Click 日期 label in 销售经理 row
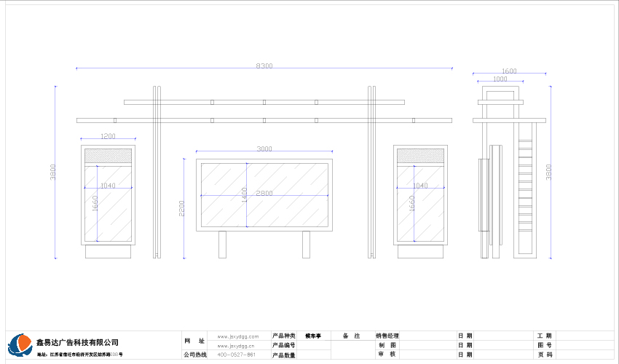Viewport: 619px width, 364px height. point(465,336)
